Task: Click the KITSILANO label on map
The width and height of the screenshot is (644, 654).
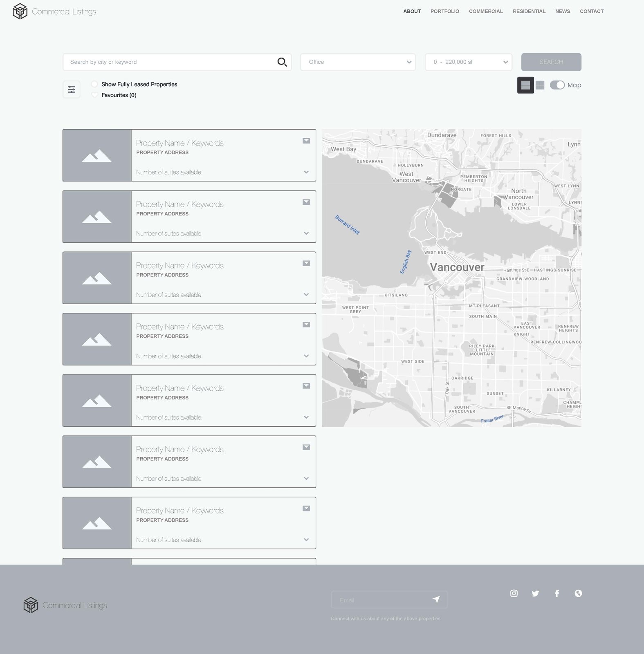Action: click(396, 295)
